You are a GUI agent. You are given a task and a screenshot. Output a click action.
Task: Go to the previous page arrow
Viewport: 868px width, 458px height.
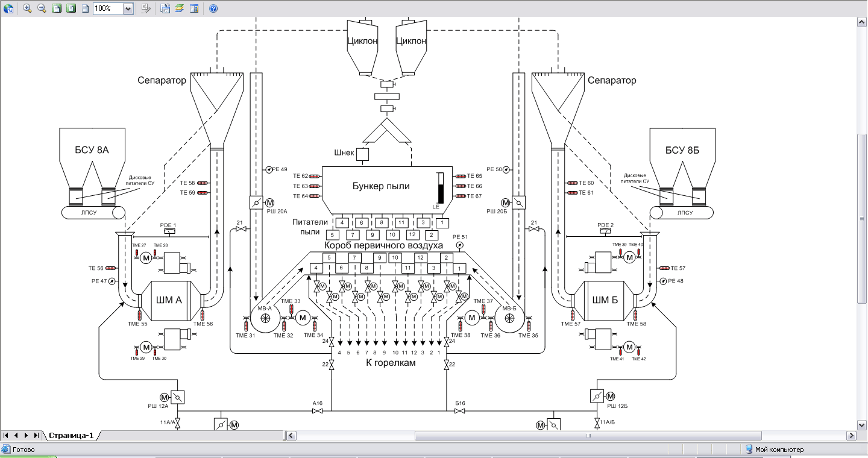point(16,435)
